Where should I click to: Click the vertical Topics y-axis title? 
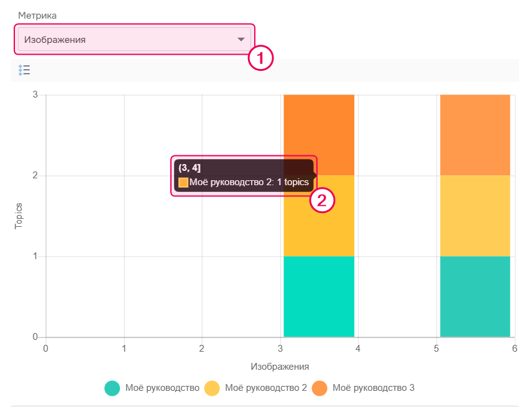tap(19, 216)
